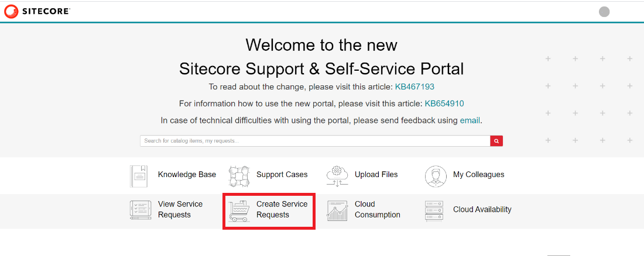Select the Upload Files text label
Image resolution: width=644 pixels, height=256 pixels.
coord(376,175)
